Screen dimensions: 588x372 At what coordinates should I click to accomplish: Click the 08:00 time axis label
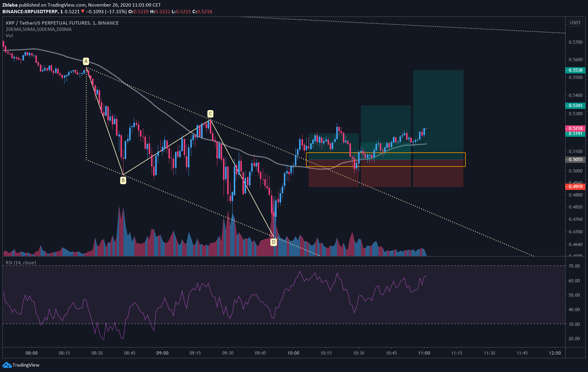[32, 353]
